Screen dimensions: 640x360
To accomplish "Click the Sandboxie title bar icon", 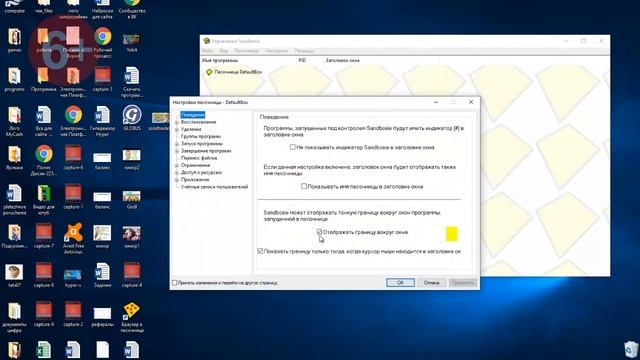I will coord(207,41).
